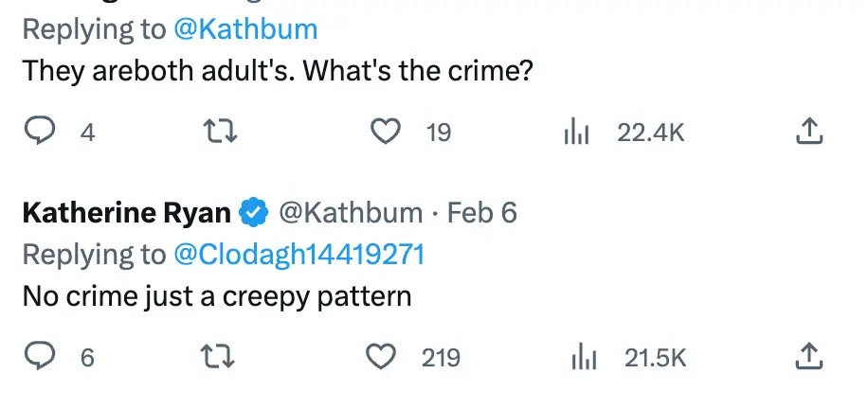The height and width of the screenshot is (409, 868).
Task: Open Katherine Ryan's profile name
Action: [126, 213]
